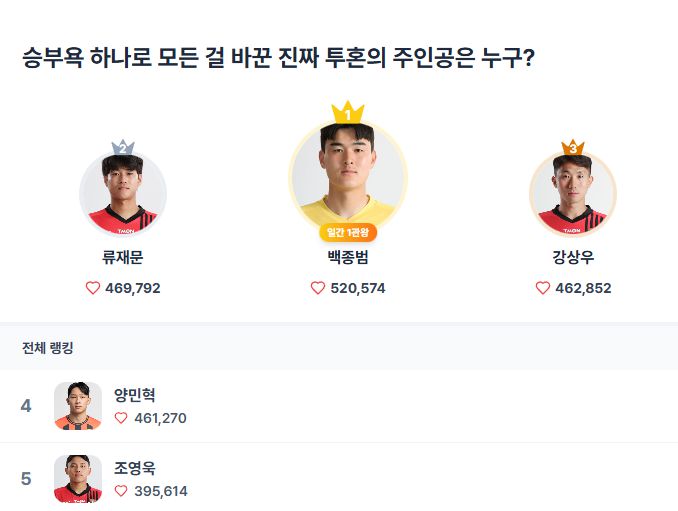Click the 일간 1관왕 badge
678x511 pixels.
pyautogui.click(x=348, y=233)
